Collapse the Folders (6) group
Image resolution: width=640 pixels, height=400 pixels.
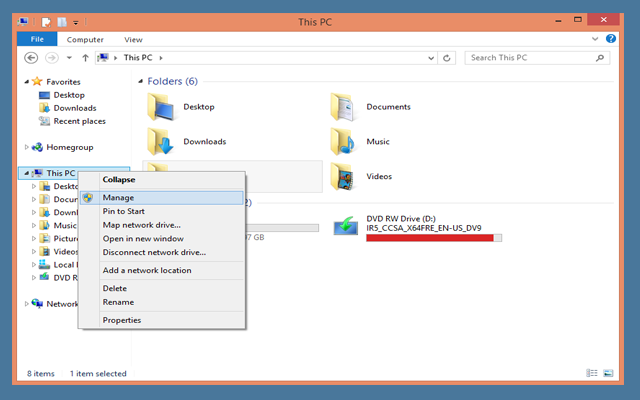(140, 81)
